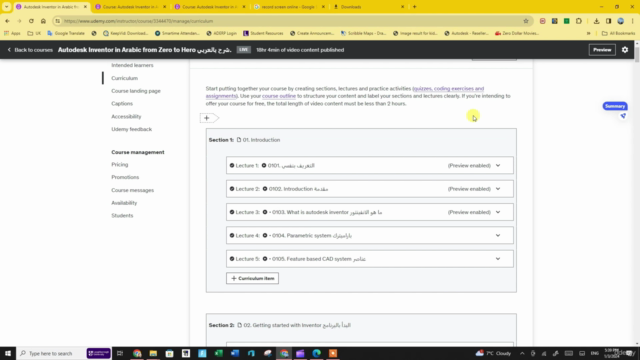Screen dimensions: 640x360
Task: Expand the Lecture 4 Parametric system chevron
Action: [498, 236]
